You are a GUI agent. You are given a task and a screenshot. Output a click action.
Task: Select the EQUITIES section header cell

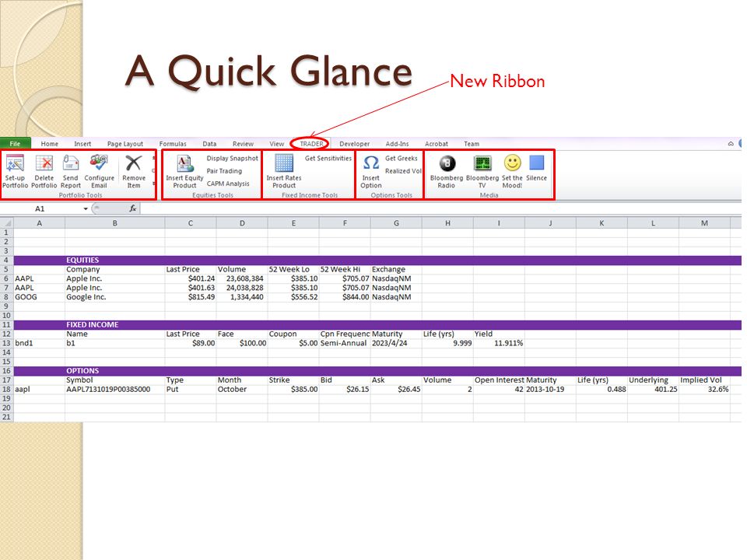click(115, 260)
